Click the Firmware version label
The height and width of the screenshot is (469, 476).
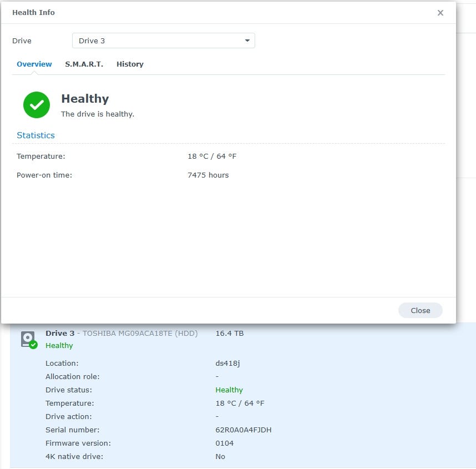click(x=78, y=443)
